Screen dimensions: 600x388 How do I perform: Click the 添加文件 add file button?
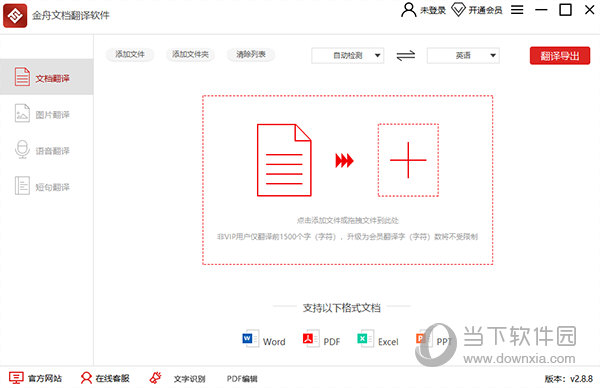tap(130, 55)
